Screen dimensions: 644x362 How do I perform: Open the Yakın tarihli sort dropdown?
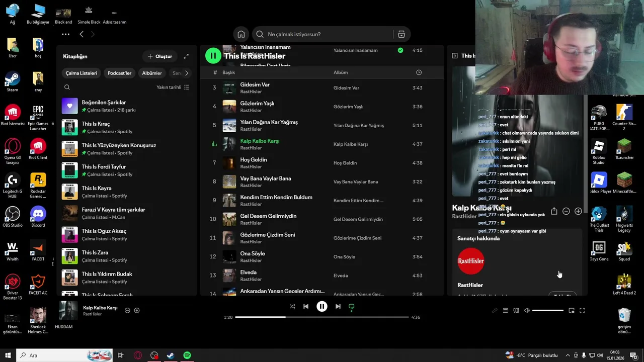coord(173,87)
